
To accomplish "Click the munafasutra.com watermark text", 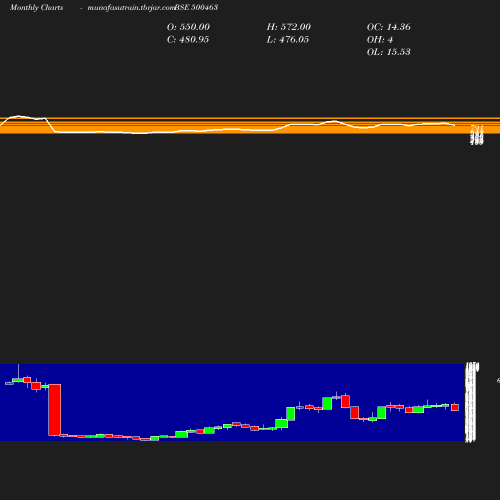I will 131,7.
